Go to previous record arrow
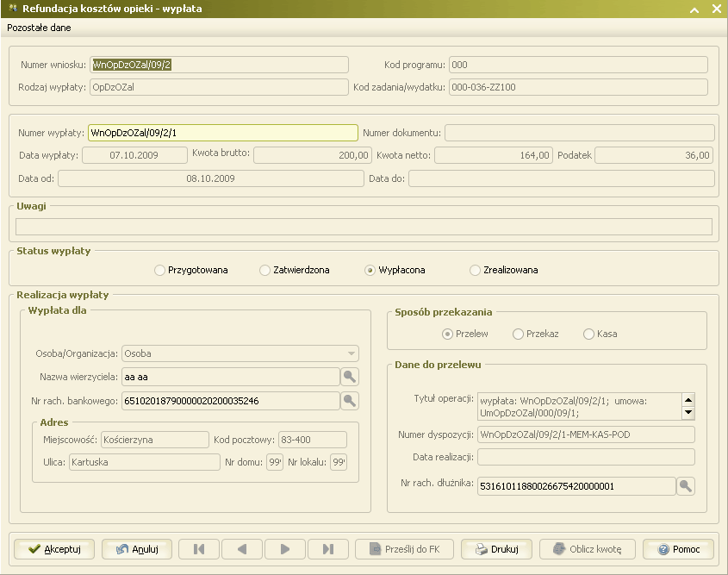This screenshot has height=575, width=728. 242,549
